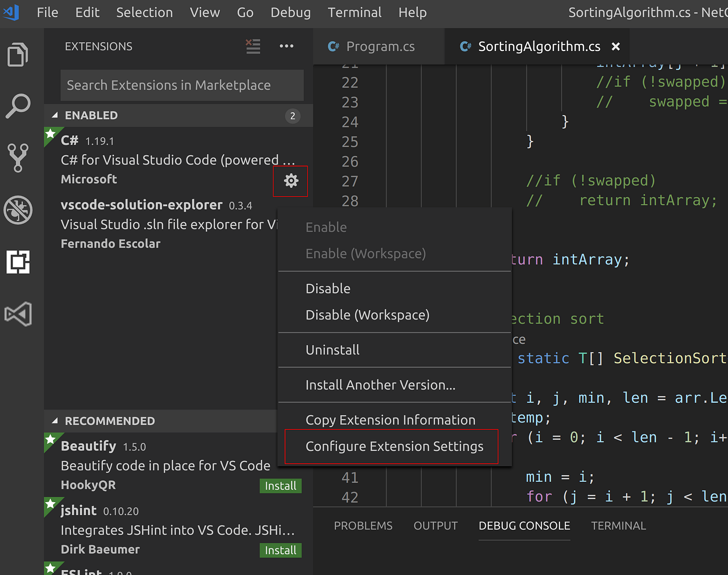Image resolution: width=728 pixels, height=575 pixels.
Task: Select Uninstall from the extension context menu
Action: coord(332,350)
